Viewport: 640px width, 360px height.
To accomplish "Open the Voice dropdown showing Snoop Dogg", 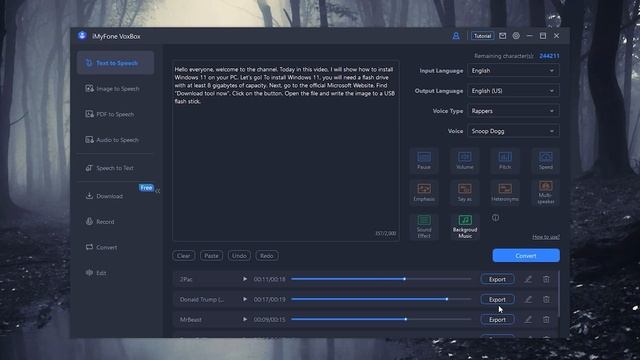I will [x=513, y=131].
